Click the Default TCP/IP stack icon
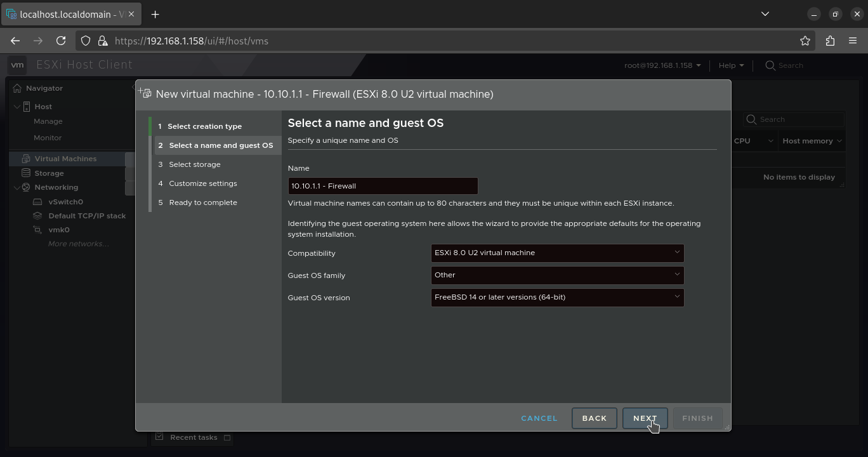The height and width of the screenshot is (457, 868). pos(37,216)
